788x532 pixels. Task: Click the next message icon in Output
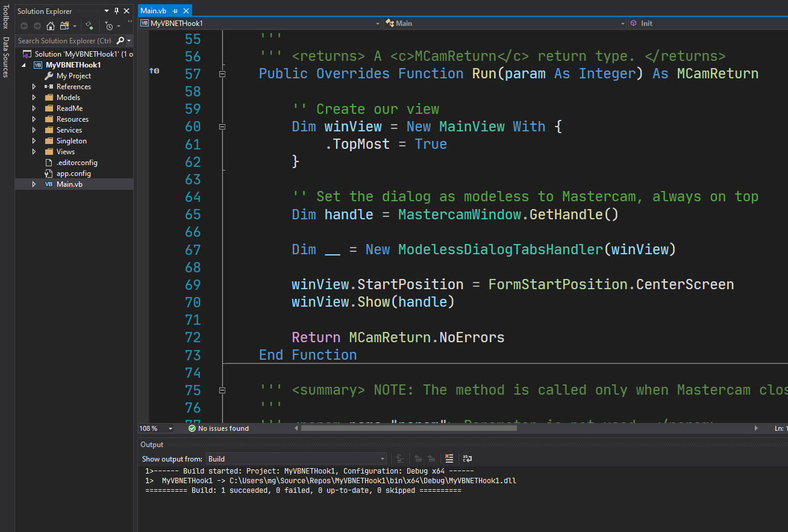point(432,458)
